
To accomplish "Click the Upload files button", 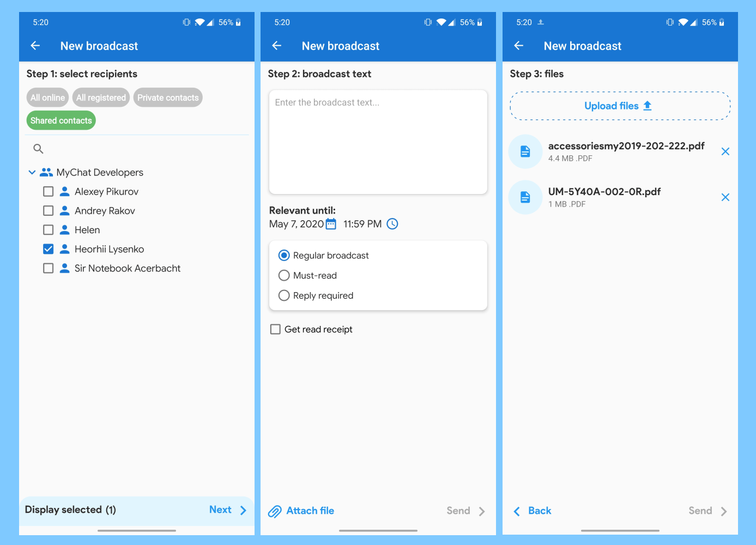I will 620,106.
